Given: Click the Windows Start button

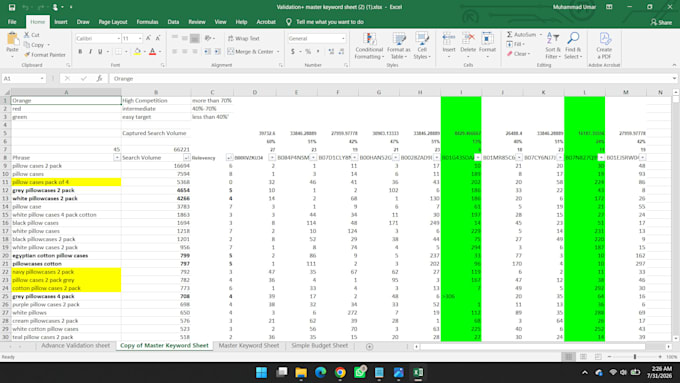Looking at the screenshot, I should (x=262, y=373).
